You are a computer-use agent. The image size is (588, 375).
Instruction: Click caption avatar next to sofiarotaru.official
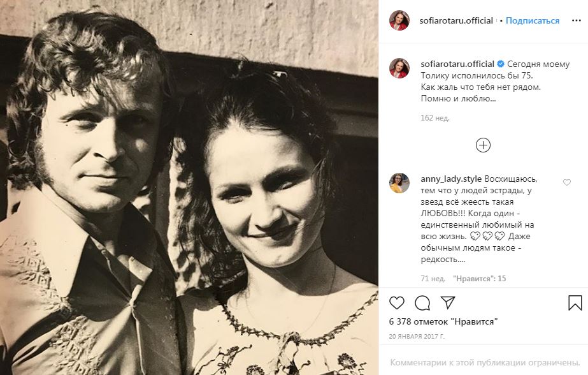tap(399, 68)
